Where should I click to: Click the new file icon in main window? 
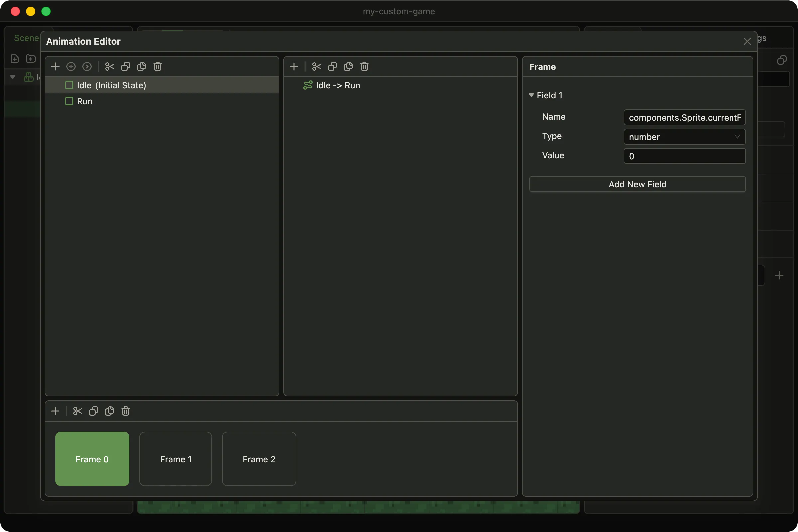pos(15,59)
